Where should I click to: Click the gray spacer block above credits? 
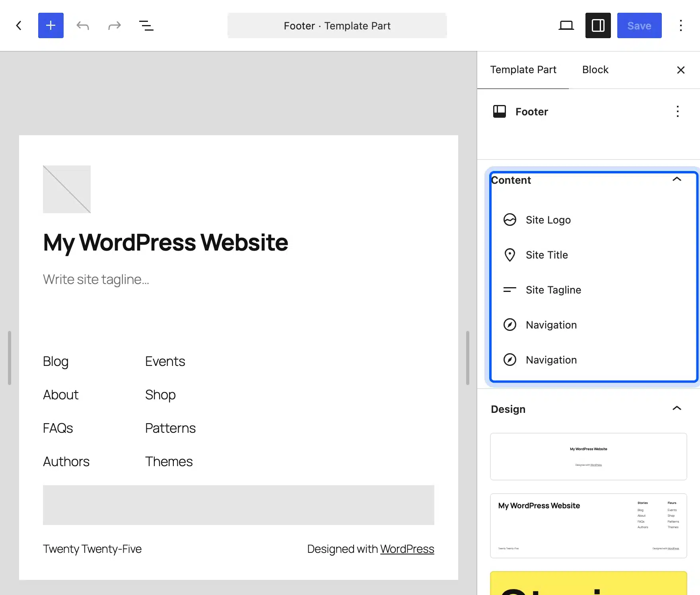tap(239, 505)
